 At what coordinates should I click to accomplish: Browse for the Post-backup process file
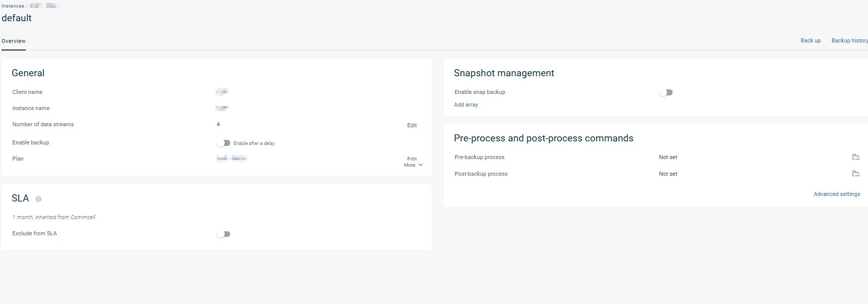point(855,174)
